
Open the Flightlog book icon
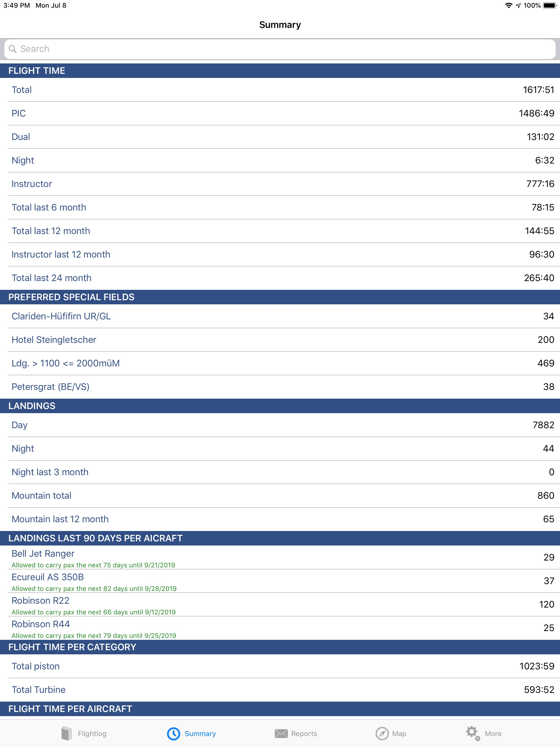(x=66, y=733)
